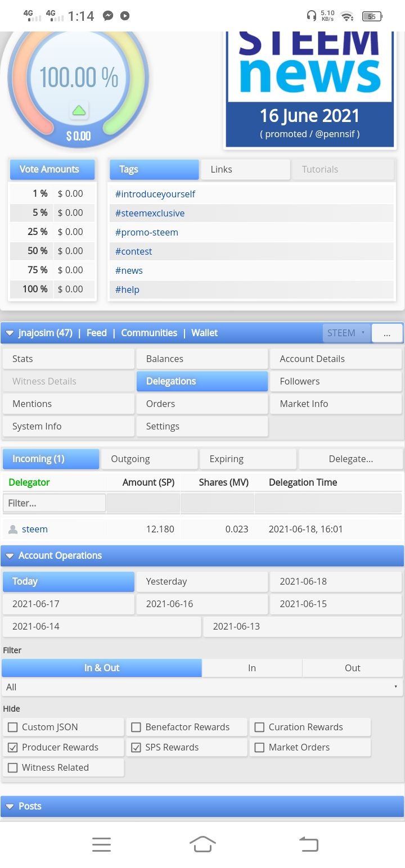Tap the play notification icon in status bar

[x=125, y=16]
